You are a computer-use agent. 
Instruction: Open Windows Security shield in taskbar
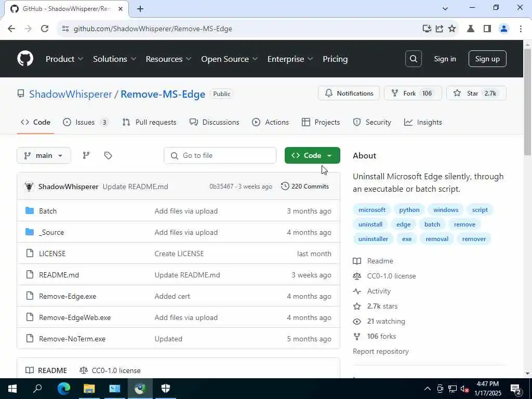pos(166,389)
